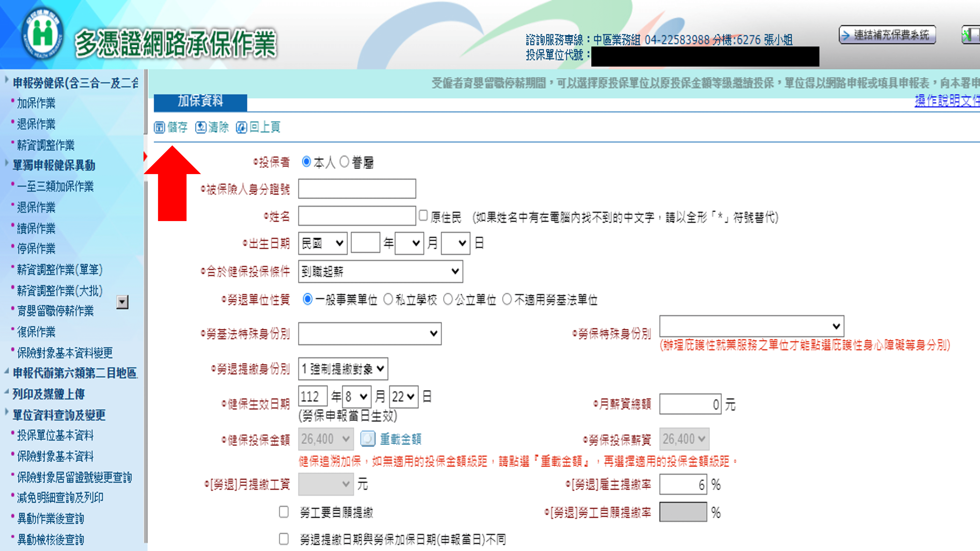Click the 儲存 save icon
The image size is (980, 551).
159,127
